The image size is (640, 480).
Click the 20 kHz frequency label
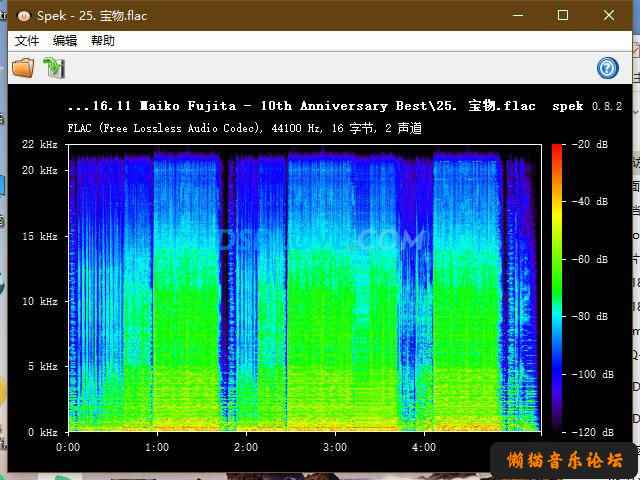click(x=40, y=170)
